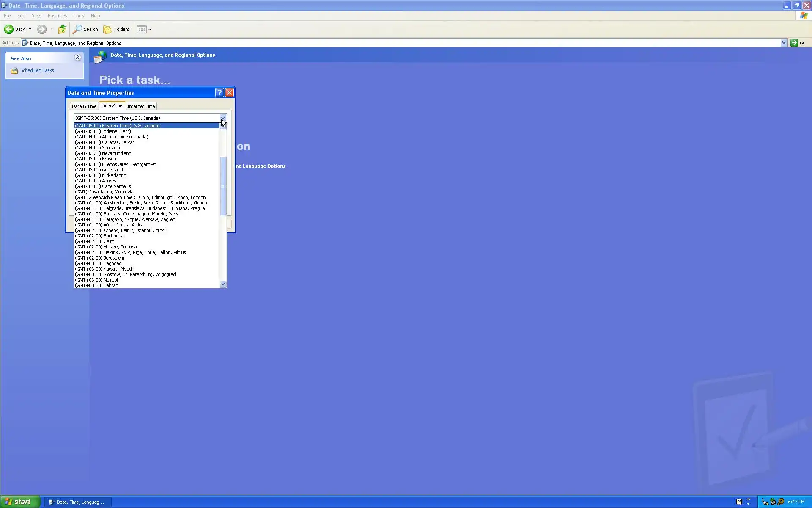812x508 pixels.
Task: Open Scheduled Tasks link
Action: click(37, 70)
